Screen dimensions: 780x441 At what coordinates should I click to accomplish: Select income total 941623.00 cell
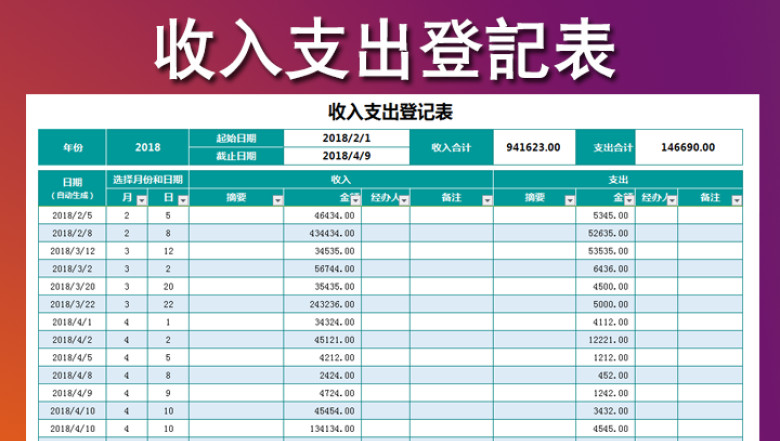click(x=534, y=147)
